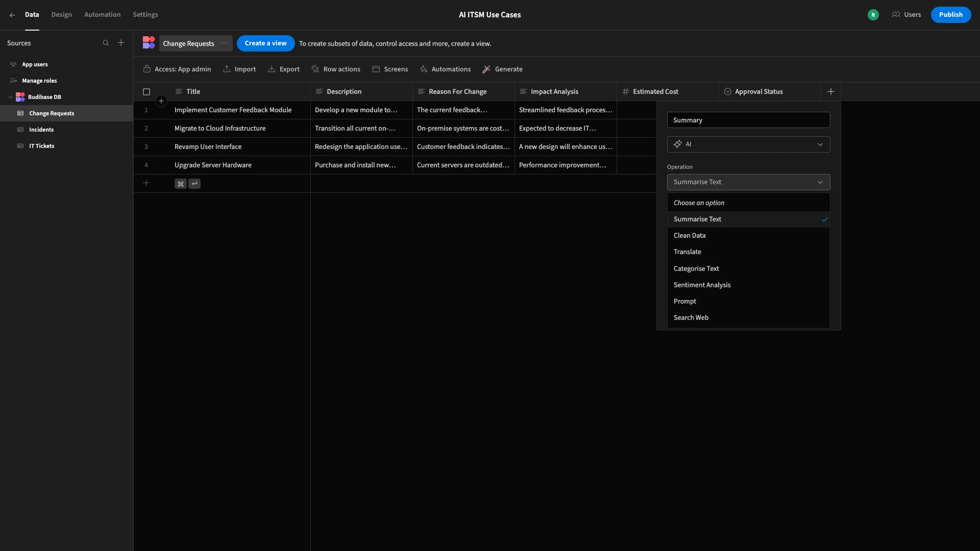Click 'Migrate to Cloud Infrastructure' cell

tap(240, 129)
